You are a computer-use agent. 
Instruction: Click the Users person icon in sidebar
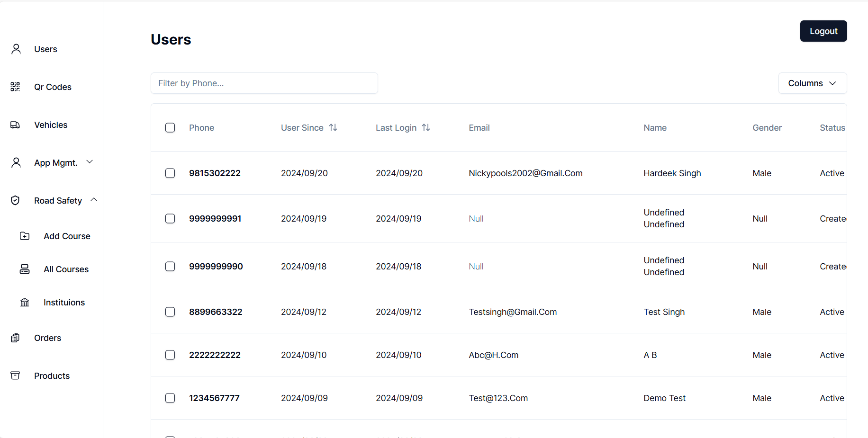[16, 49]
